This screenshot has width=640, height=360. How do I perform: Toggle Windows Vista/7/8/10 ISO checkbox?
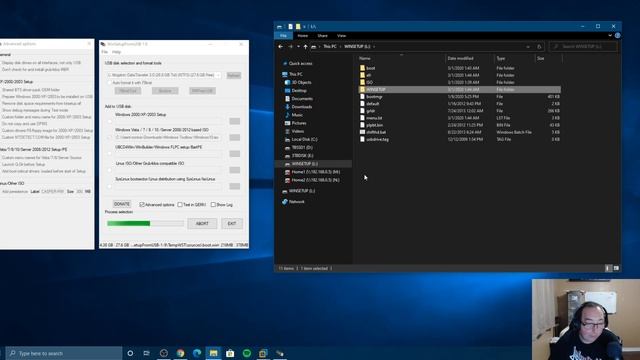109,138
